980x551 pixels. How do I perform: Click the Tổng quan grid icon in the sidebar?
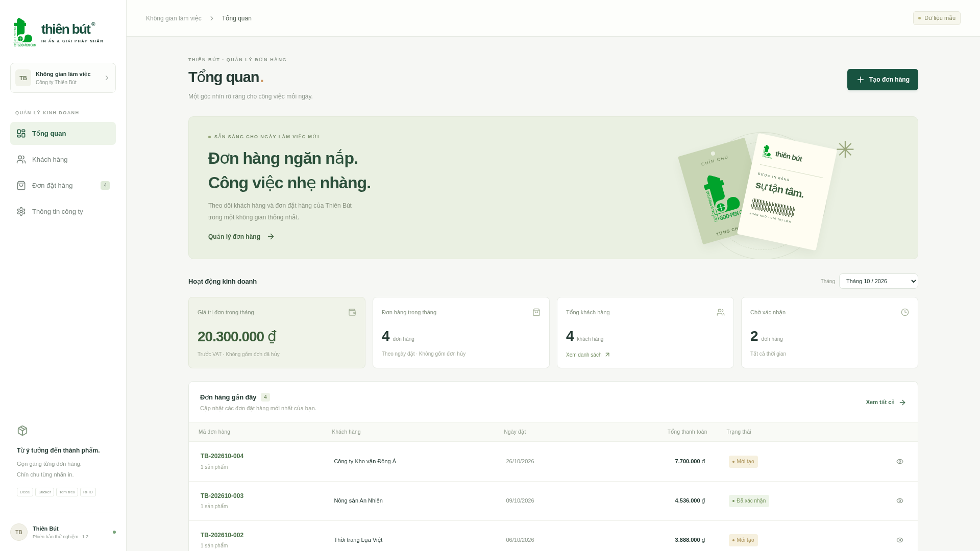click(21, 134)
